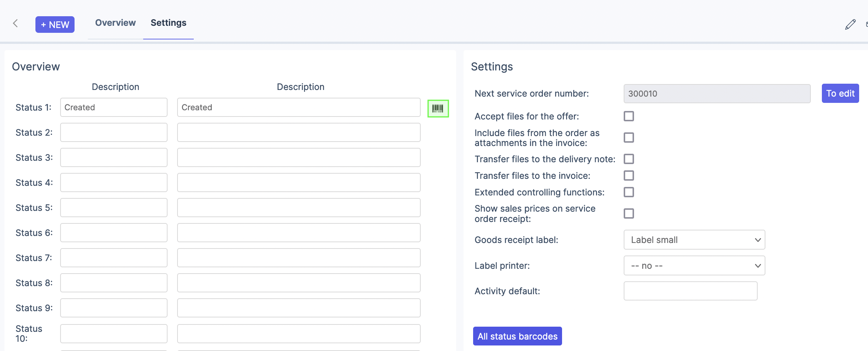Click All status barcodes button
This screenshot has width=868, height=351.
pyautogui.click(x=517, y=336)
